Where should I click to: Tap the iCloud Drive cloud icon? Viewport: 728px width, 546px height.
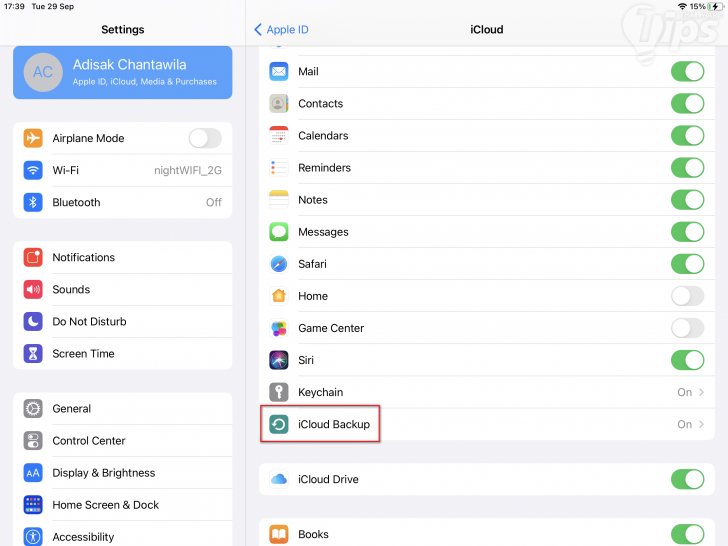(279, 479)
